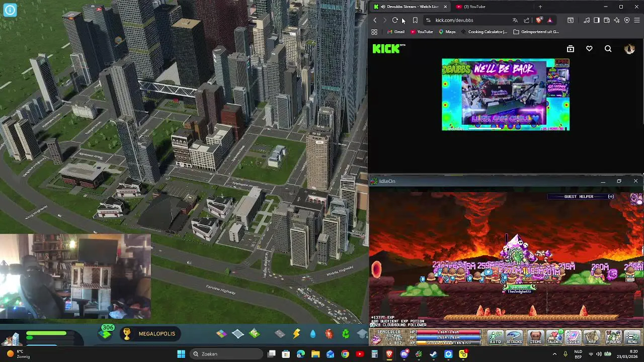Open Kick following heart icon
This screenshot has height=362, width=644.
coord(589,49)
